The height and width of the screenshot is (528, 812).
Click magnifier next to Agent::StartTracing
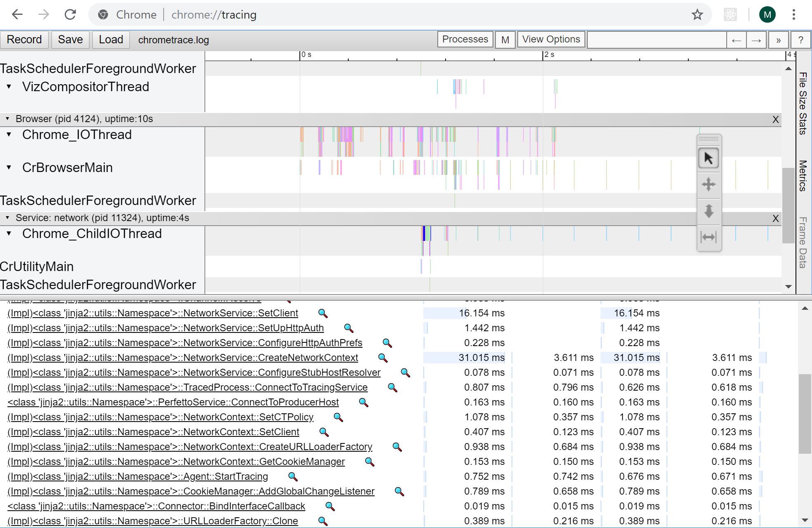(x=293, y=477)
